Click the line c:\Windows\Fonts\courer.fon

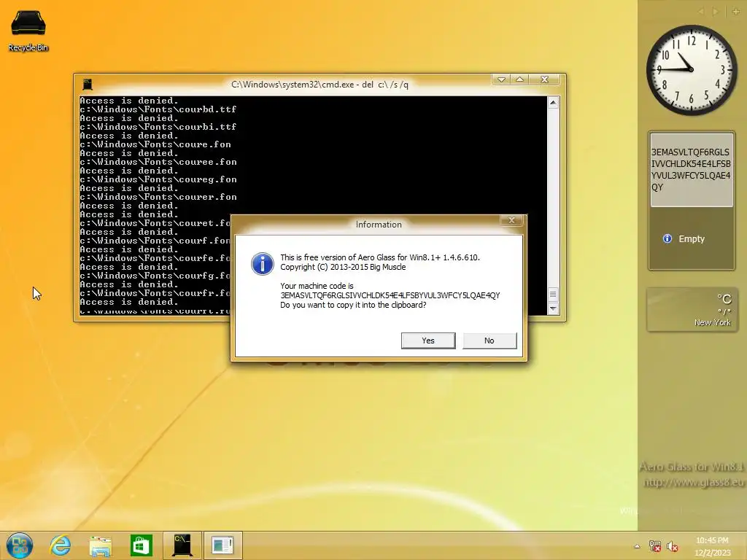(158, 197)
